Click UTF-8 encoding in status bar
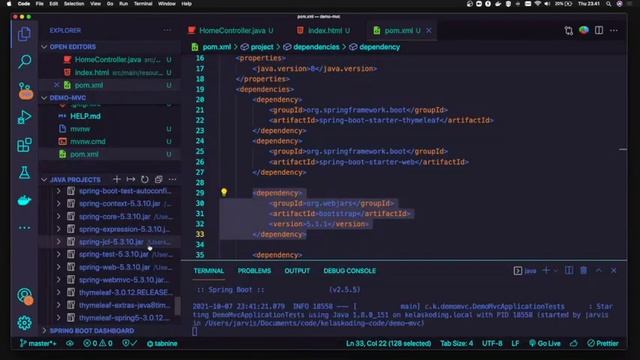640x360 pixels. 492,343
